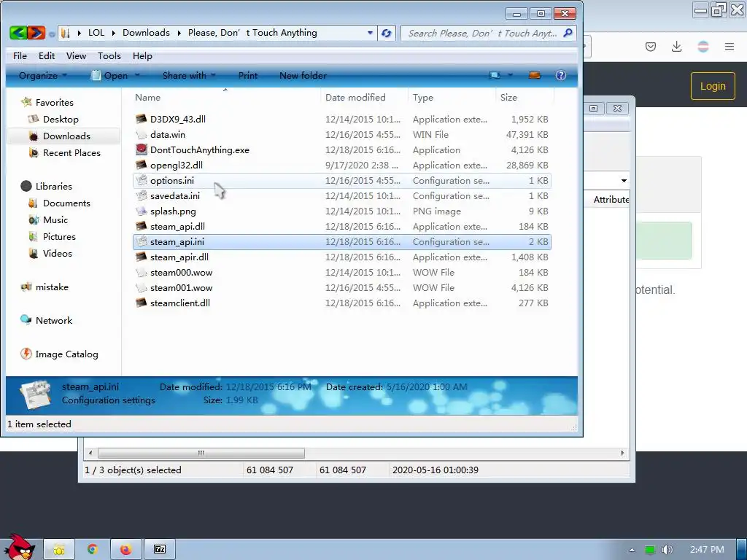The height and width of the screenshot is (560, 747).
Task: Click the search magnifier icon
Action: point(568,33)
